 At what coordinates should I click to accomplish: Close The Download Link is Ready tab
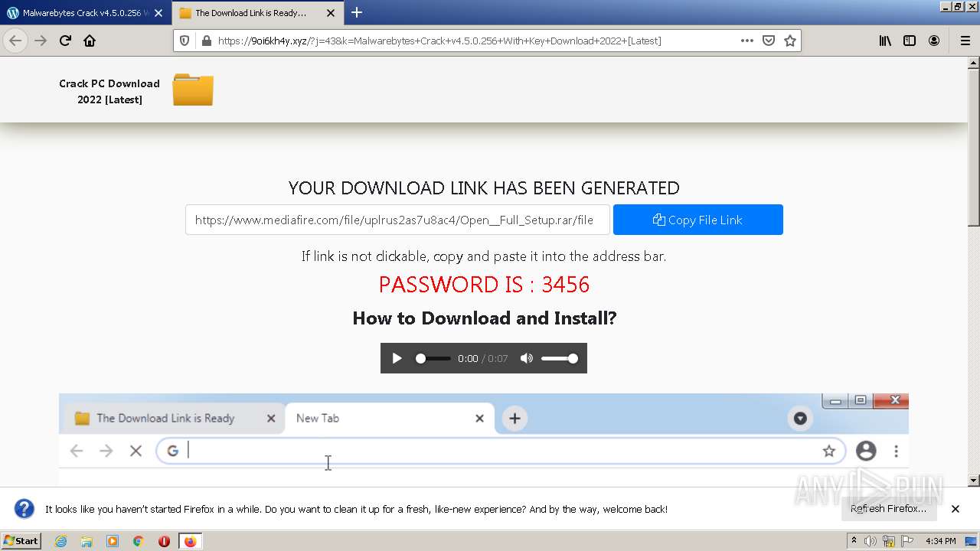click(x=331, y=13)
